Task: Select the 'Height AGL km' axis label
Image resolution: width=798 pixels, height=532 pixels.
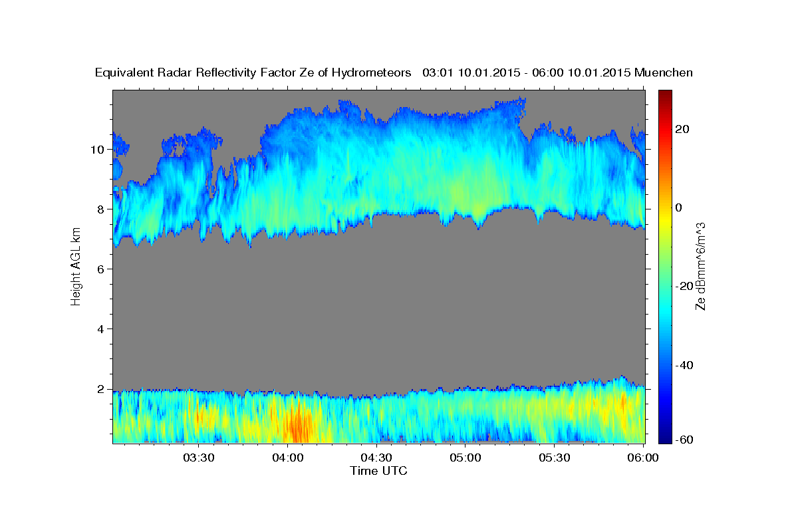Action: [76, 267]
